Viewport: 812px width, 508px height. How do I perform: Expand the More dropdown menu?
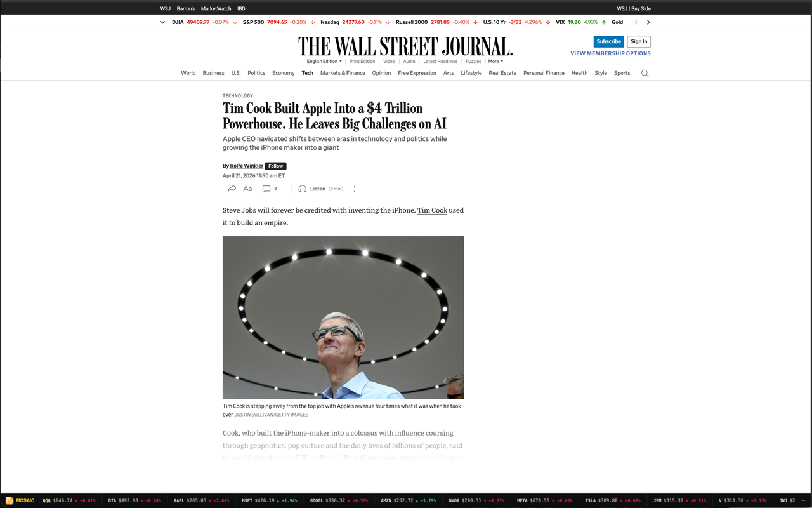point(495,62)
